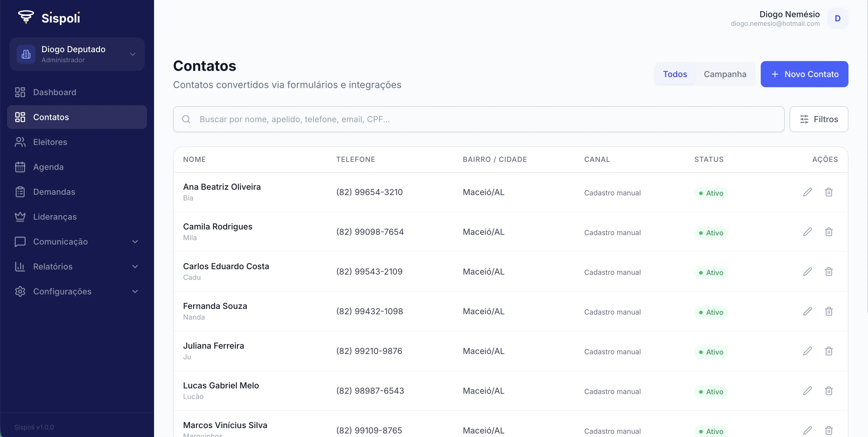Click the magnifier icon in the search bar

coord(186,119)
